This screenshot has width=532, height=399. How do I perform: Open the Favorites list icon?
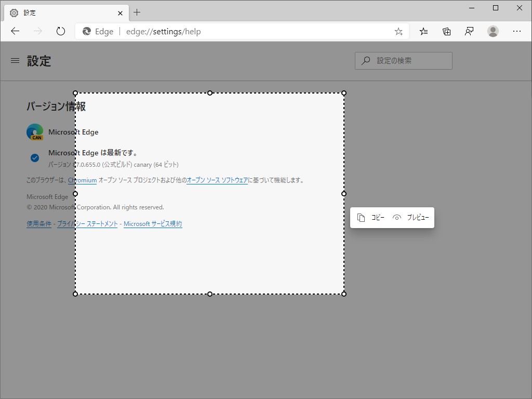[423, 32]
